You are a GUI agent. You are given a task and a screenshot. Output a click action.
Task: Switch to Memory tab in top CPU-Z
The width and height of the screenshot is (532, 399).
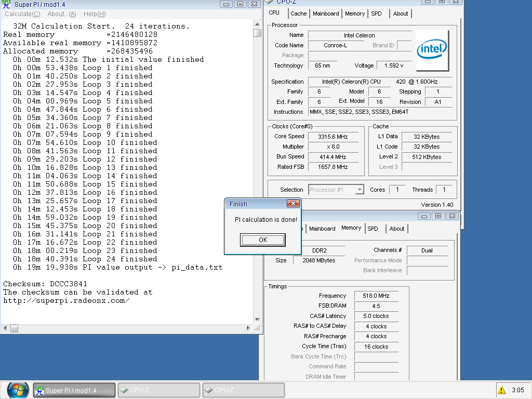[355, 14]
